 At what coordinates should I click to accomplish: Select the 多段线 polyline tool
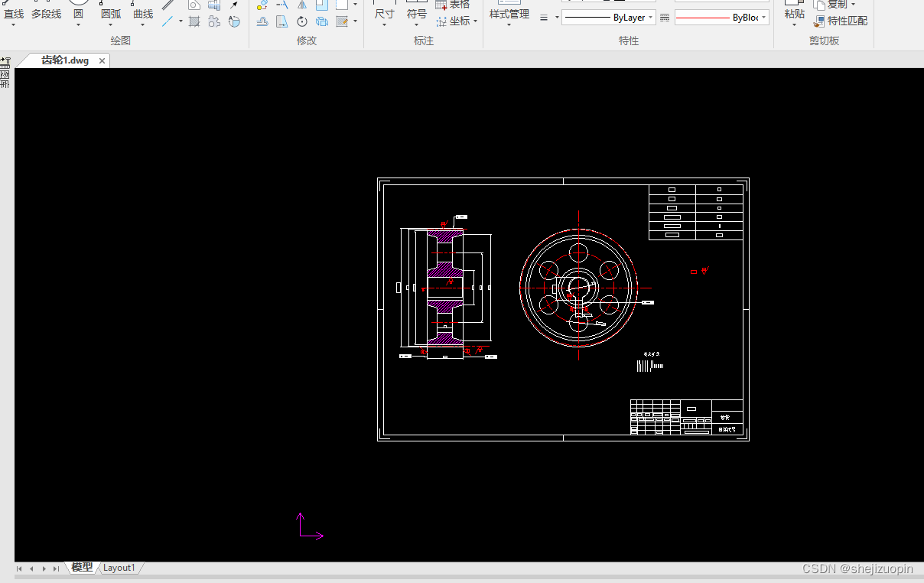click(46, 14)
